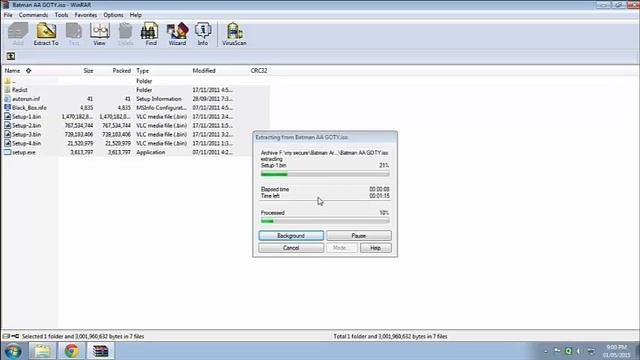The height and width of the screenshot is (360, 640).
Task: Click the Processed total progress bar
Action: click(325, 221)
